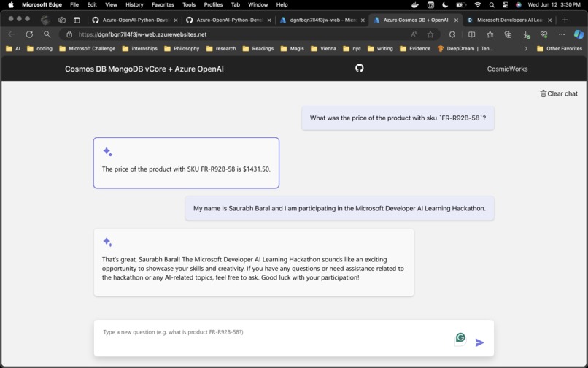Open the Evidence bookmarks folder

pos(415,48)
